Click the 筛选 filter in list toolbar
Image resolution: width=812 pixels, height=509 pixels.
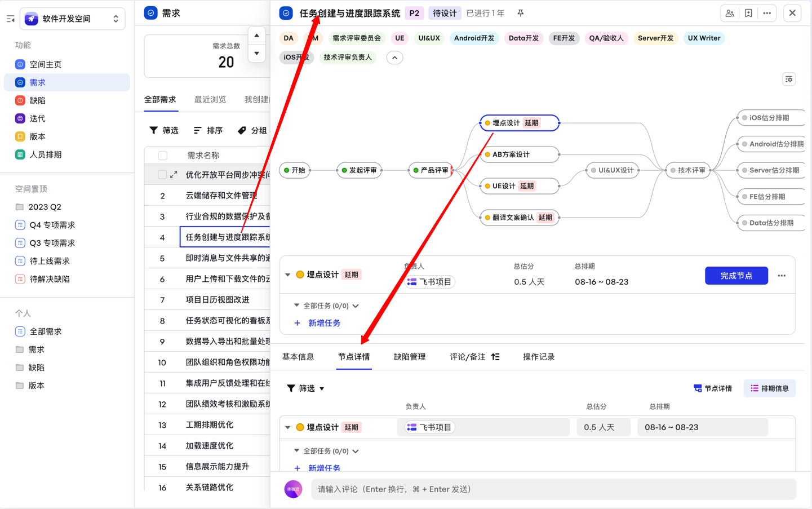click(163, 130)
